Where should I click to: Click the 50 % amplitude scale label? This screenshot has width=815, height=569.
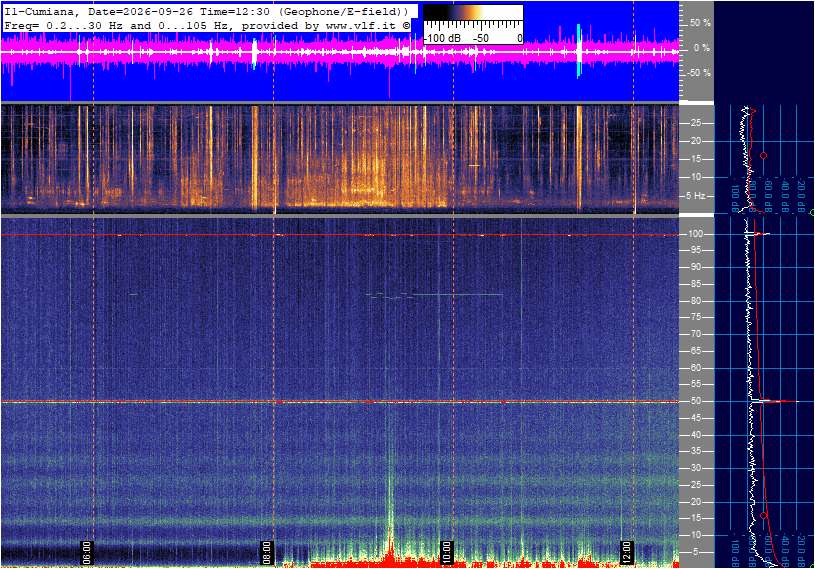(700, 23)
